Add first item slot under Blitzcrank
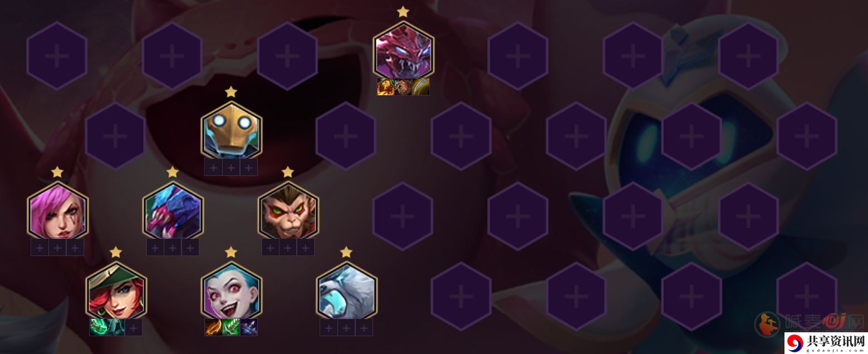Viewport: 868px width, 354px height. [x=214, y=167]
